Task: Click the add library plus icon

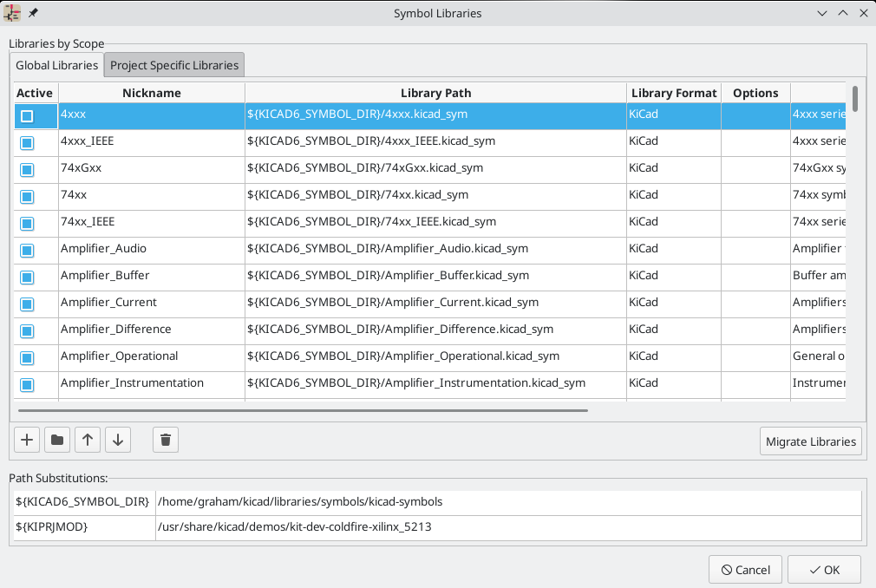Action: [x=27, y=441]
